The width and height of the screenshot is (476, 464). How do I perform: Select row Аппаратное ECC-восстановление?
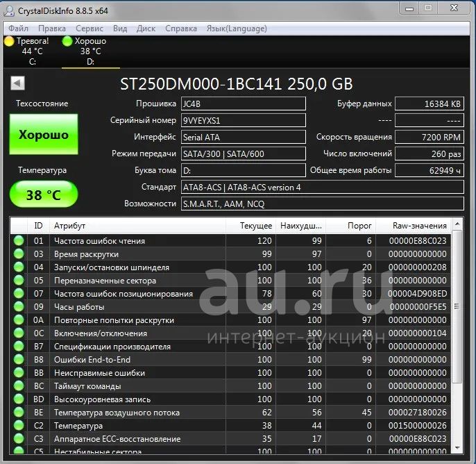tap(230, 439)
